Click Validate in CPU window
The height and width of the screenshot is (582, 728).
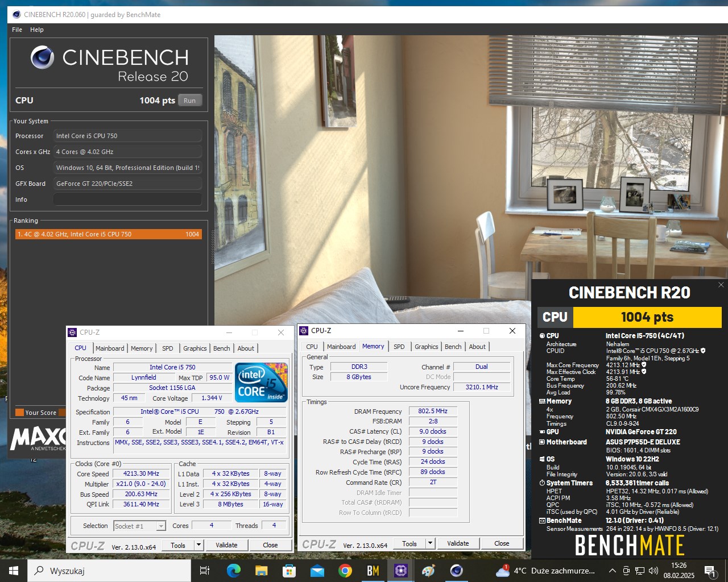[226, 545]
